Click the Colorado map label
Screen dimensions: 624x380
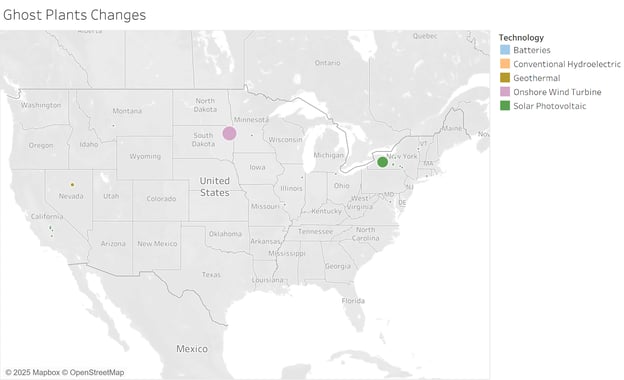coord(161,199)
